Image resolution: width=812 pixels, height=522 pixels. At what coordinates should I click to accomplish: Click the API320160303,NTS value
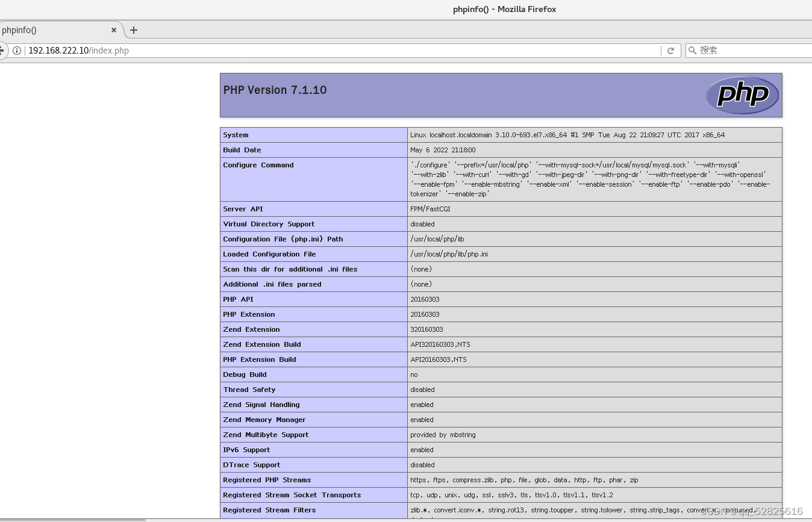(440, 344)
